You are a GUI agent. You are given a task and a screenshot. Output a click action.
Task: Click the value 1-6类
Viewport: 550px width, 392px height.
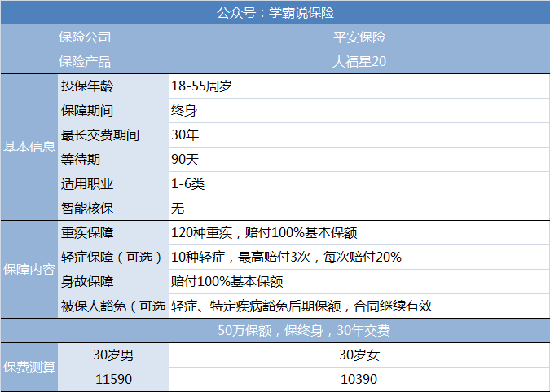click(187, 184)
